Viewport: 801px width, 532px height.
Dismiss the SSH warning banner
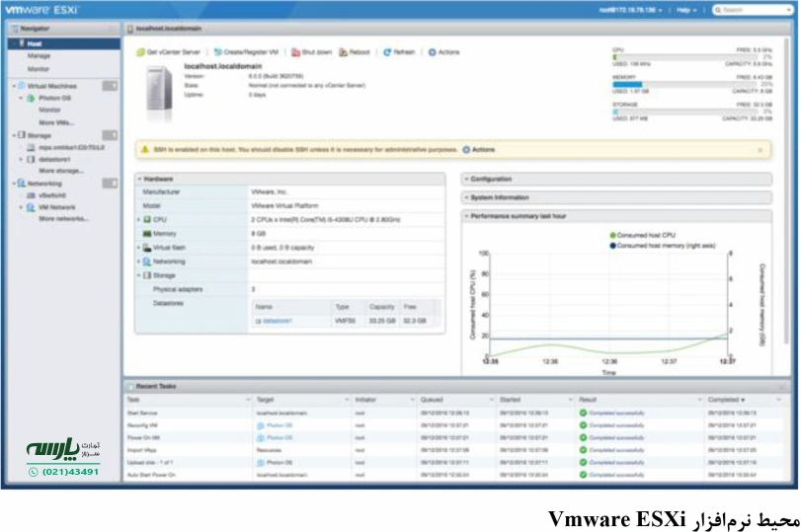point(761,150)
